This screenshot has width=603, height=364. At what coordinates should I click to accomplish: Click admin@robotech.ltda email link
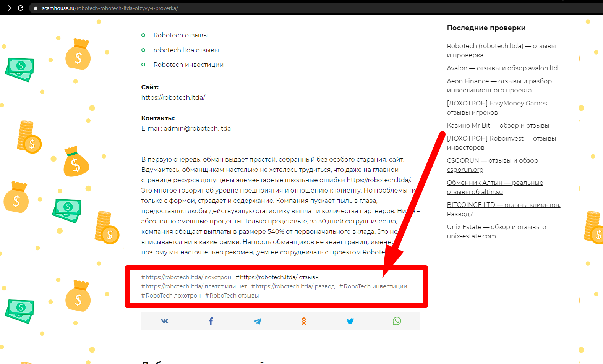(197, 128)
